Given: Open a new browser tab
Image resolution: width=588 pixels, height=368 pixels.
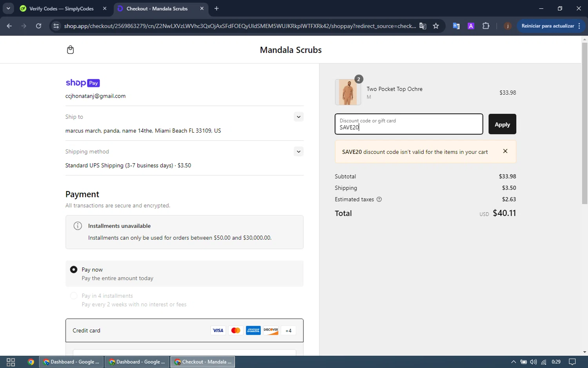Looking at the screenshot, I should [x=216, y=8].
